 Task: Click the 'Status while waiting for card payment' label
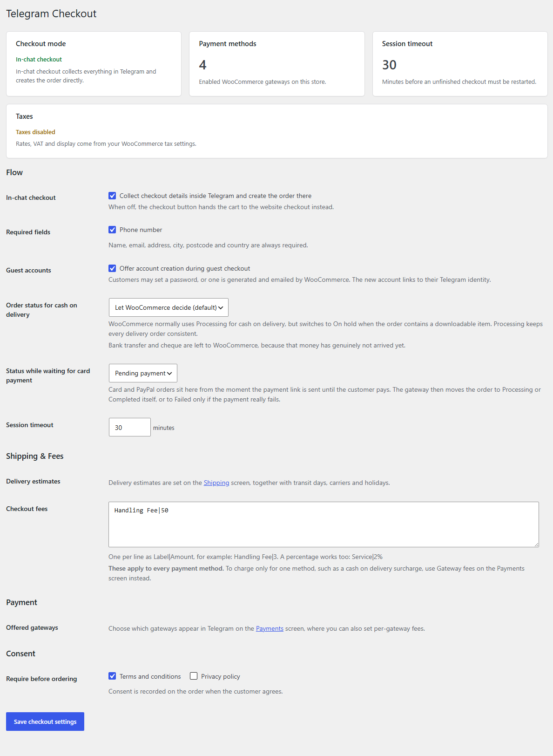pyautogui.click(x=48, y=375)
